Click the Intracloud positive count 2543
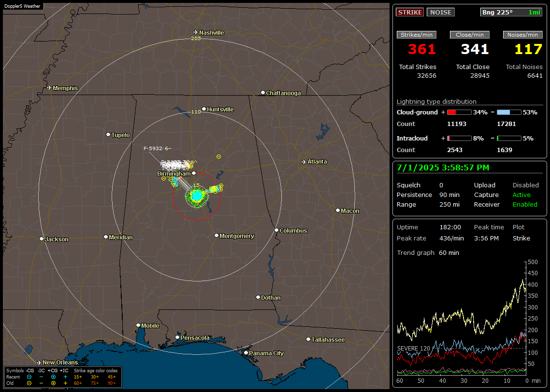This screenshot has height=392, width=550. click(x=455, y=150)
